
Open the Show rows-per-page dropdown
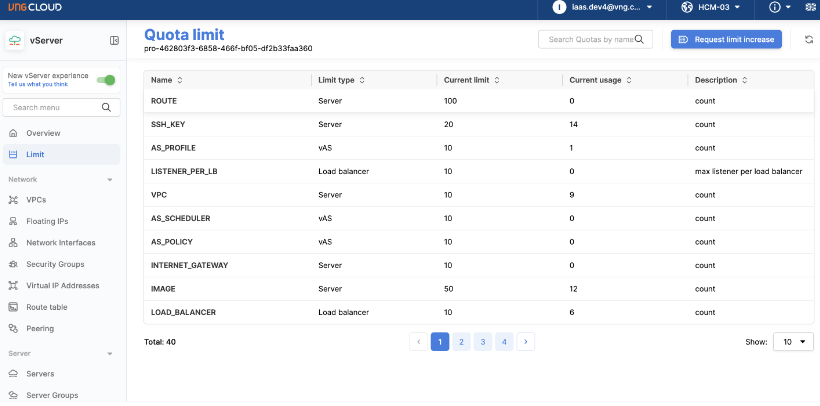tap(793, 342)
